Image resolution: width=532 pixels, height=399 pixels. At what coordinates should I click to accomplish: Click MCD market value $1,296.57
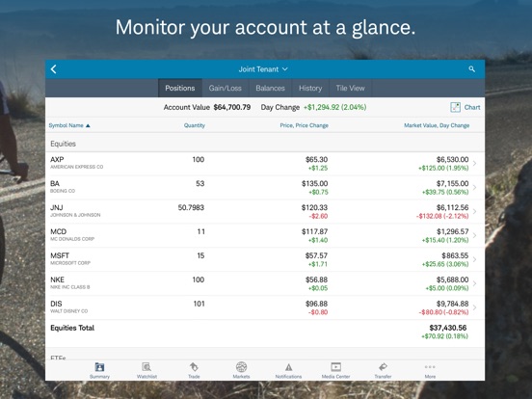coord(453,231)
